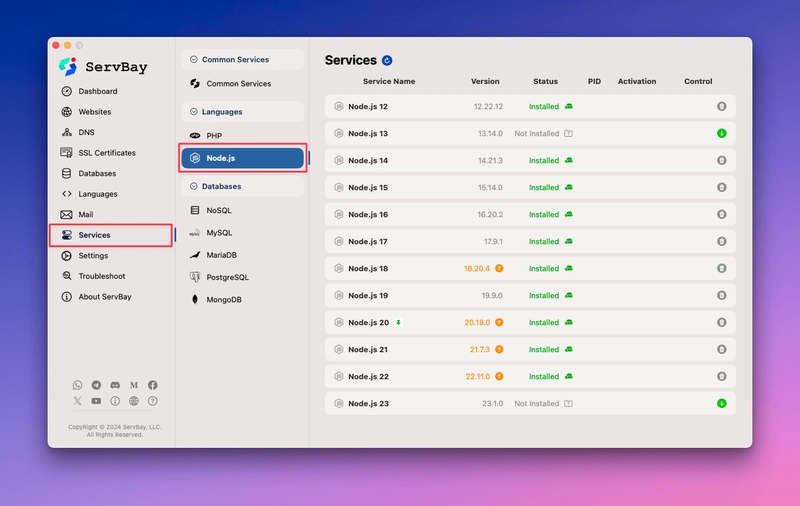Click the green download icon for Node.js 13
This screenshot has width=800, height=506.
pos(721,133)
